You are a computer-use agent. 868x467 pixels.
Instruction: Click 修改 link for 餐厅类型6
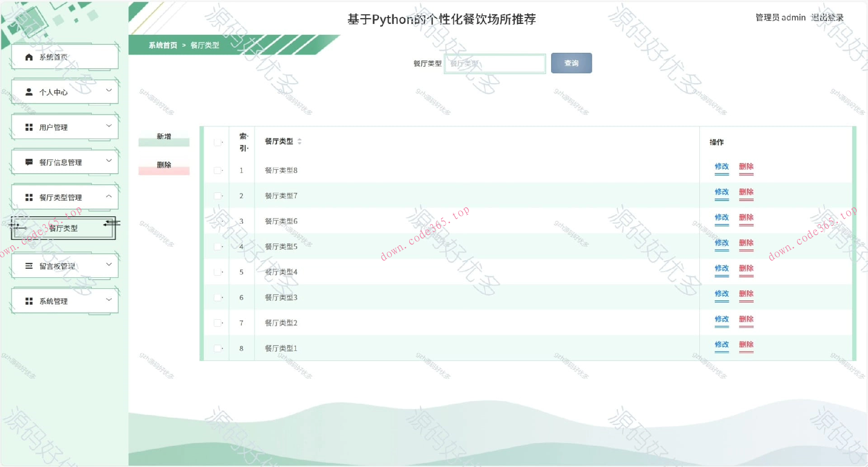[722, 218]
